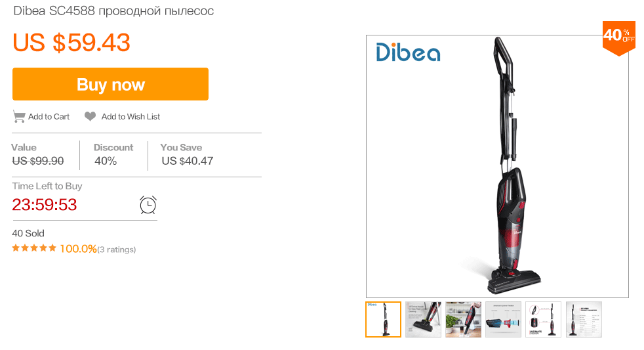Select the handheld kitchen use thumbnail
The width and height of the screenshot is (644, 350).
(x=463, y=319)
